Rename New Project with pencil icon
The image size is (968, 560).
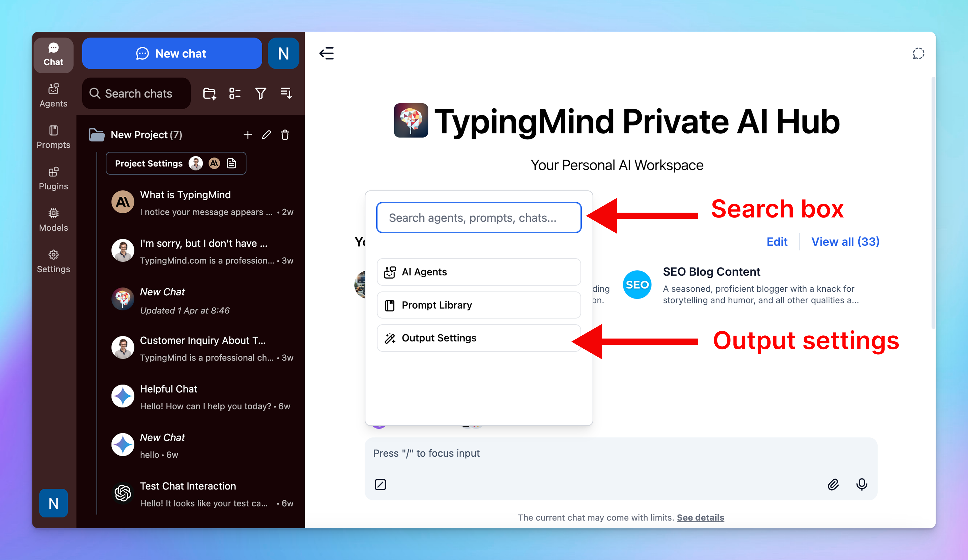coord(266,135)
